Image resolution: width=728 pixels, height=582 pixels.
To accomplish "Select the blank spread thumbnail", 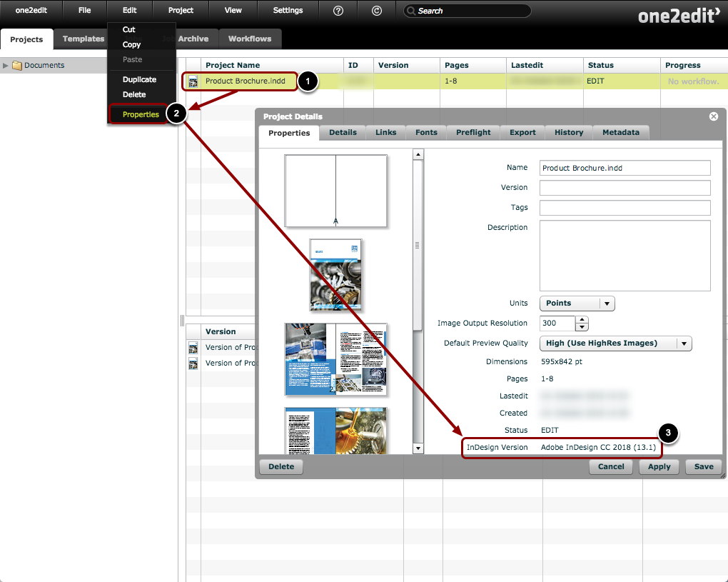I will tap(335, 191).
